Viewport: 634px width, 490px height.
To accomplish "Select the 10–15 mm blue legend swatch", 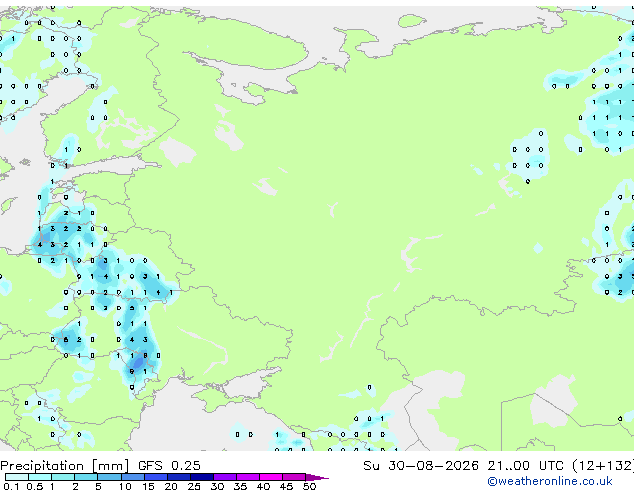I will (x=132, y=477).
